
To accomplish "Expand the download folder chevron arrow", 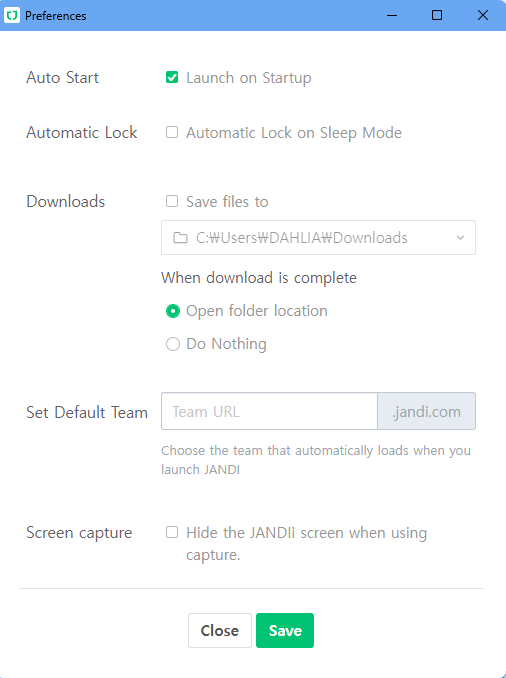I will (x=461, y=237).
